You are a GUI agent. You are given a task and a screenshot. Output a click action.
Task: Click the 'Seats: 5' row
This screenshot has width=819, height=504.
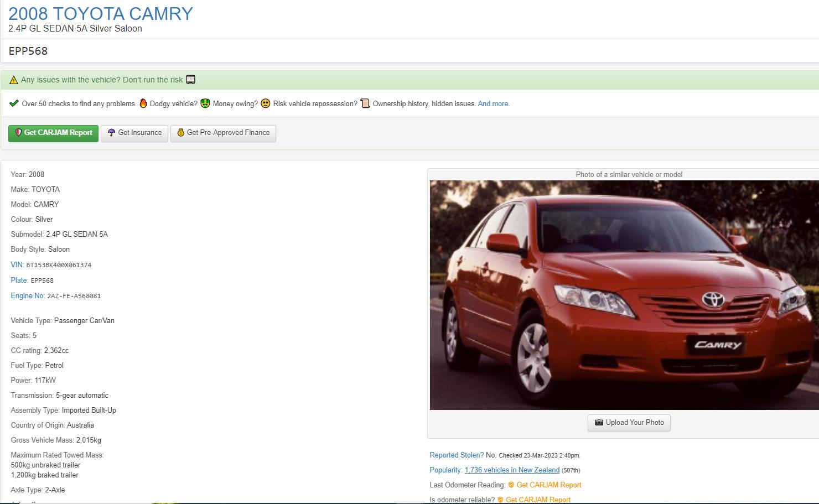(24, 335)
